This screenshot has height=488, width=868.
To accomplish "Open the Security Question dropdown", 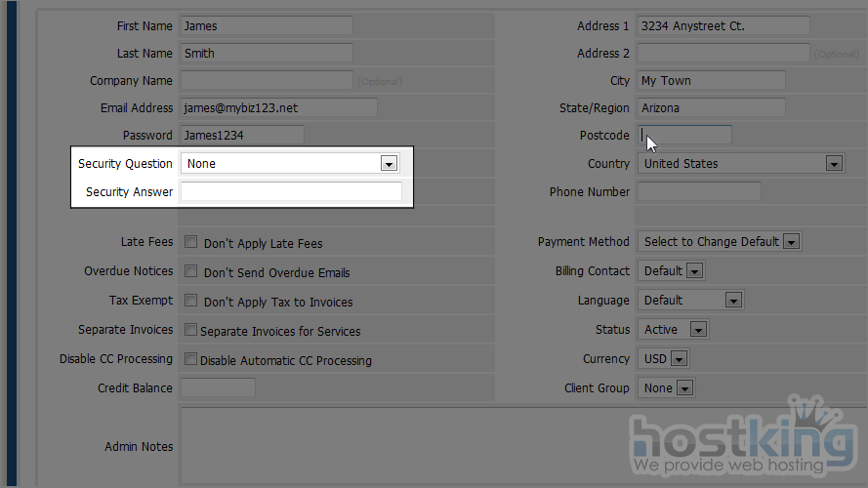I will pyautogui.click(x=290, y=164).
